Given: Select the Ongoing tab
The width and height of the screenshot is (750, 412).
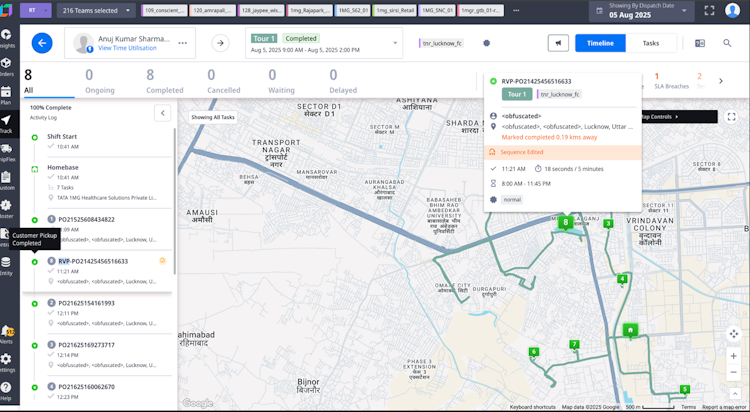Looking at the screenshot, I should 99,81.
